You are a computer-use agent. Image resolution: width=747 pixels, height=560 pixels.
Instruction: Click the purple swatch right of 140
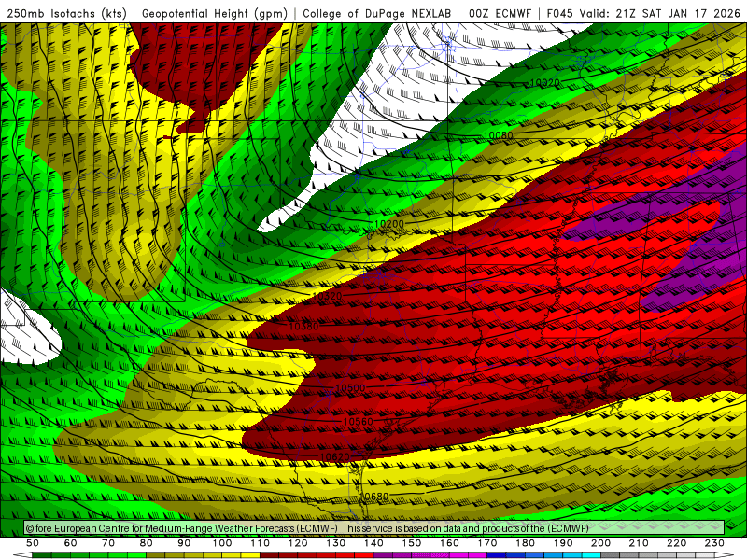click(383, 555)
